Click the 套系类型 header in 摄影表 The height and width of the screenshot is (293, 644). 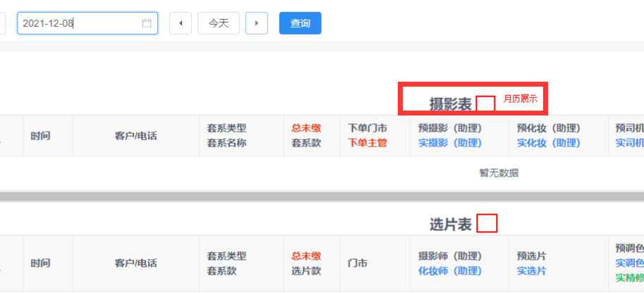pos(226,128)
